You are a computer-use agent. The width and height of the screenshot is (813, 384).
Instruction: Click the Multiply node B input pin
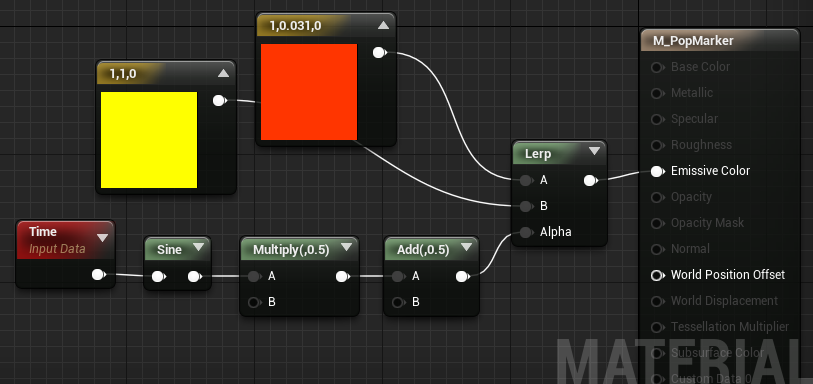pos(254,302)
